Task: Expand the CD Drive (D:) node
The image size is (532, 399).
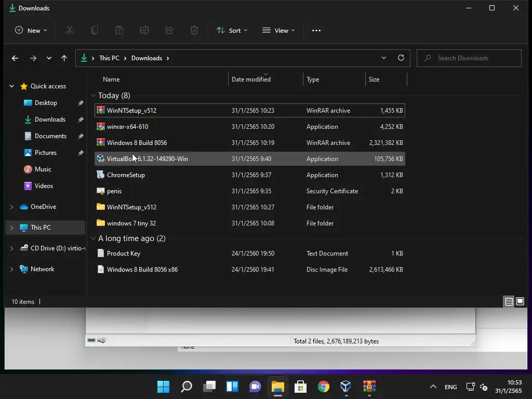Action: 12,248
